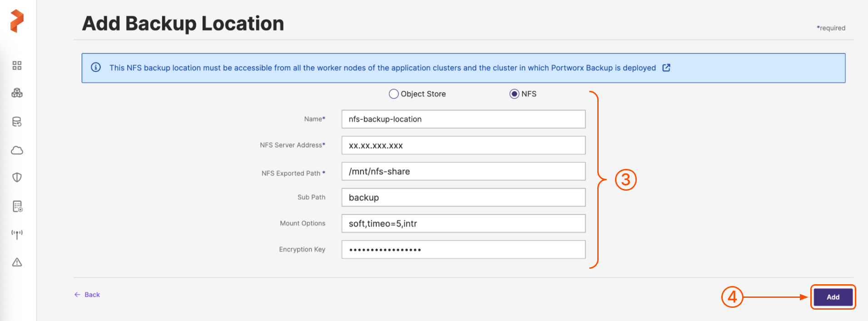Click the Encryption Key password field

pyautogui.click(x=463, y=249)
